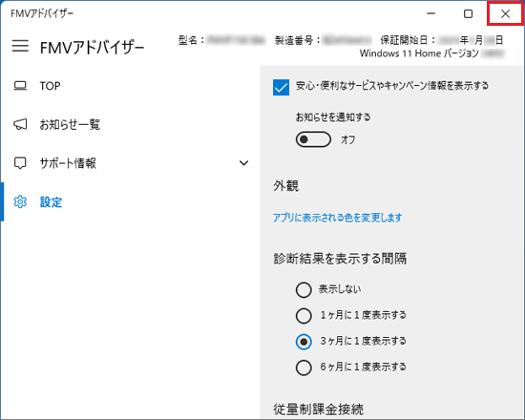Click the Windows 11 Home バージョン text
The height and width of the screenshot is (420, 525).
point(419,53)
